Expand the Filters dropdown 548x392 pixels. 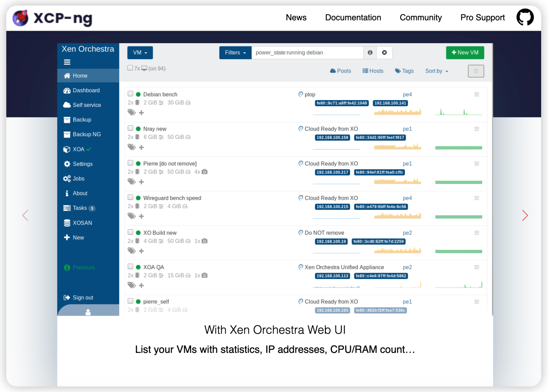[235, 53]
